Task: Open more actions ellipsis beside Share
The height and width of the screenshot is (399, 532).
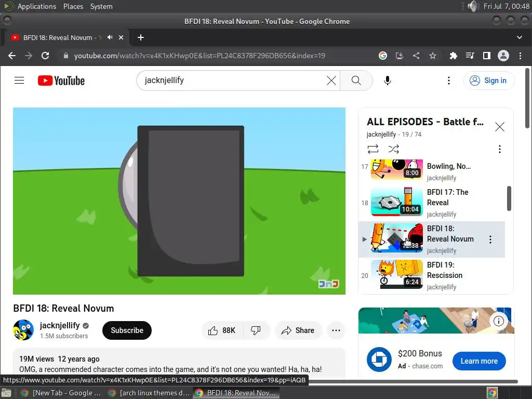Action: point(336,330)
